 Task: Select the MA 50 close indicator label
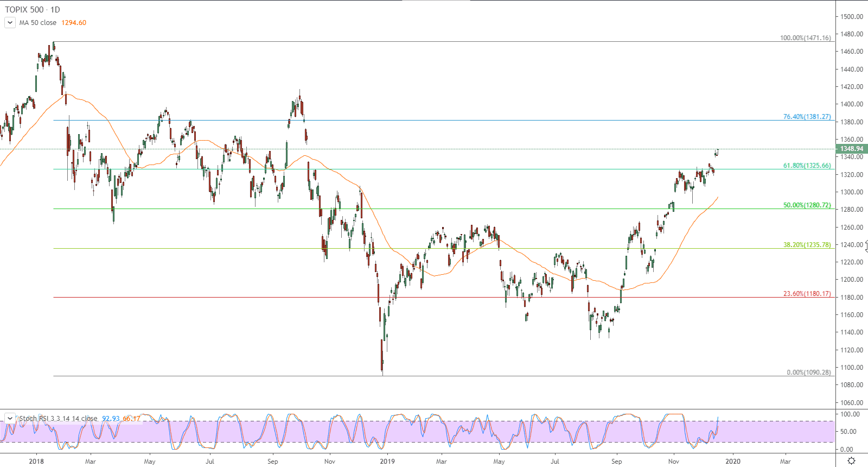tap(38, 23)
